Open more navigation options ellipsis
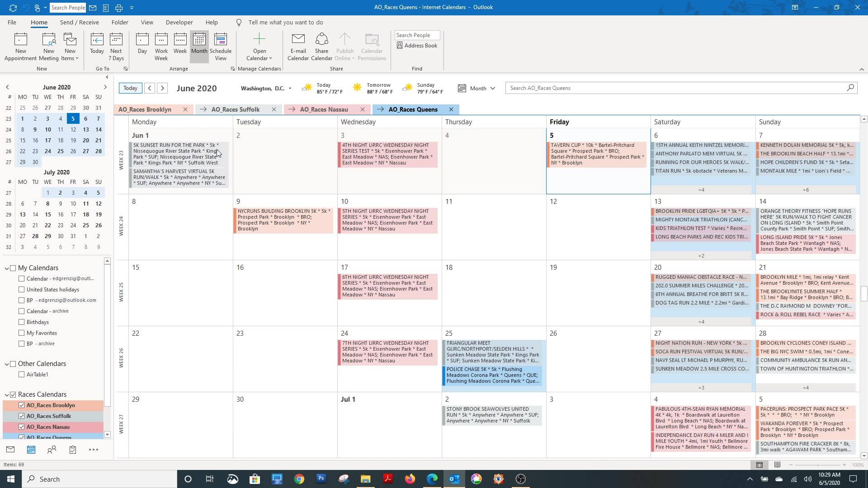This screenshot has width=868, height=488. pos(94,450)
